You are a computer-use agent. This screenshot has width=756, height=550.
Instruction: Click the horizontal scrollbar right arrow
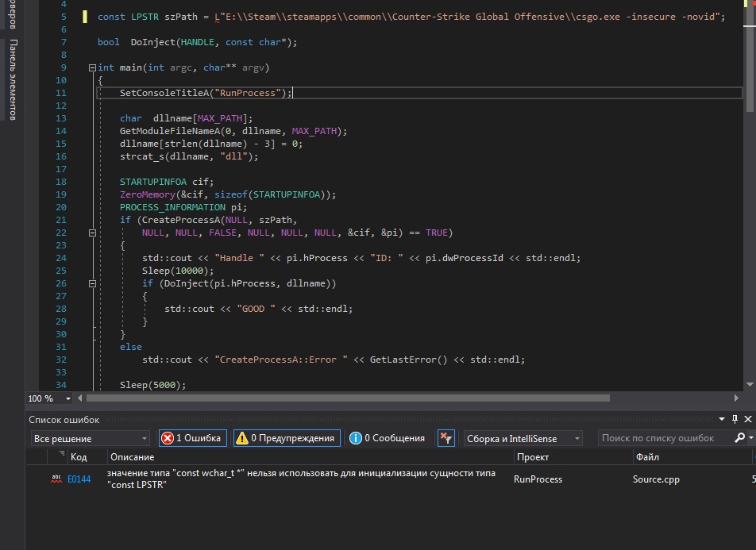tap(736, 398)
